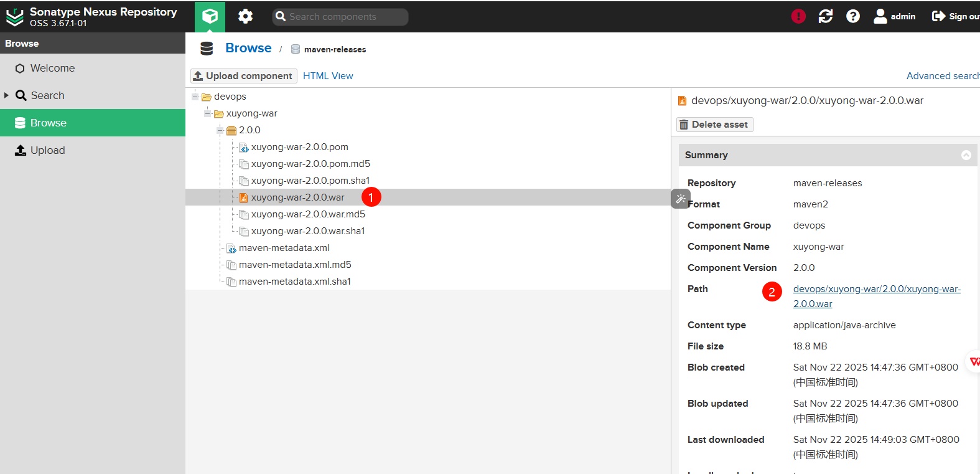The image size is (980, 474).
Task: Collapse the Summary panel section
Action: pyautogui.click(x=966, y=155)
